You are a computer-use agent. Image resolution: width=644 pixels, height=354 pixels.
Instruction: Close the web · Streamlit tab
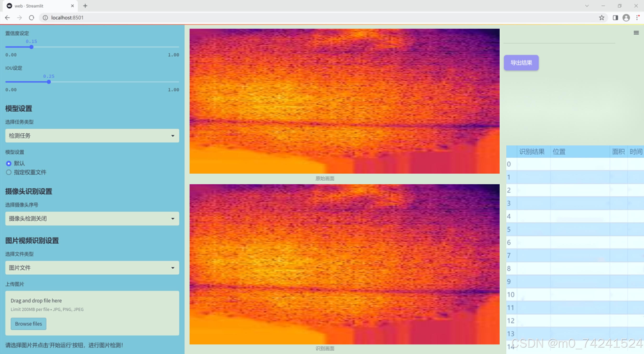coord(72,6)
